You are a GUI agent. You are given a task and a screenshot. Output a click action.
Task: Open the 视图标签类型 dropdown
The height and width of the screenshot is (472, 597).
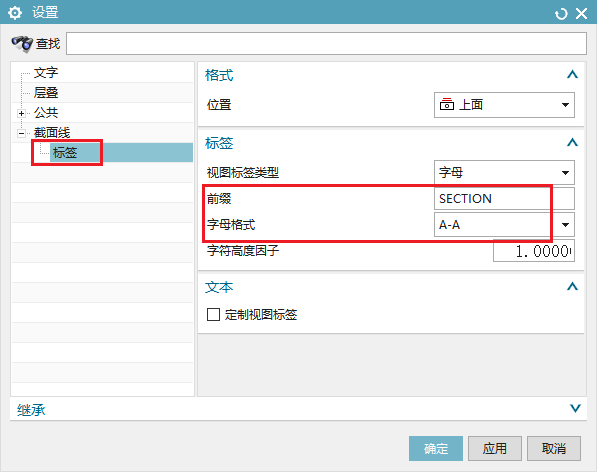(x=504, y=173)
